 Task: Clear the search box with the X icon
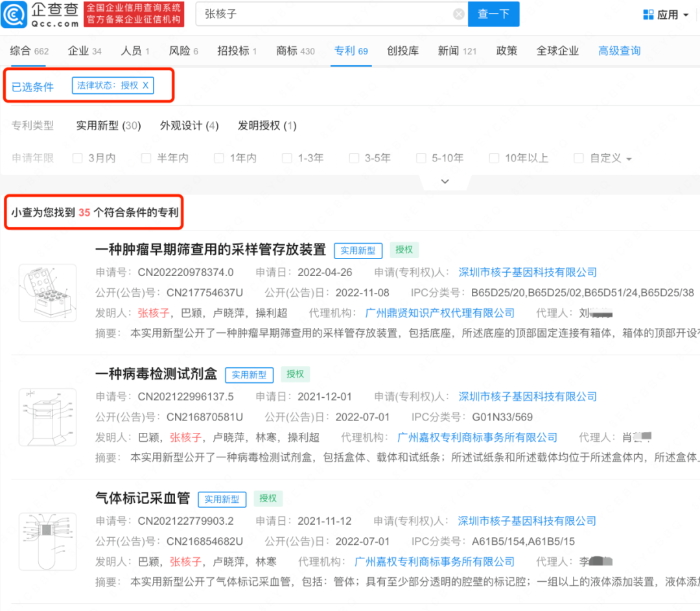(458, 14)
